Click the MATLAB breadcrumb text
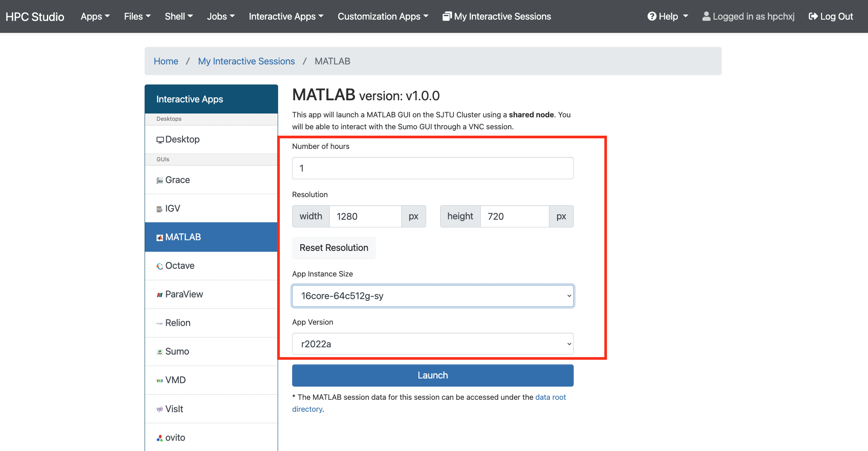868x451 pixels. (332, 61)
